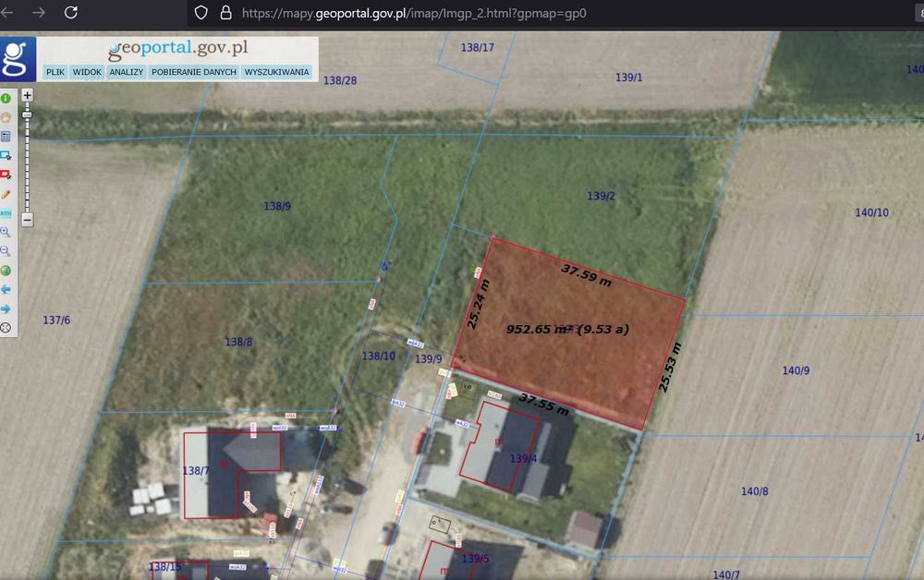This screenshot has height=580, width=924.
Task: Click the 37.55 m length label
Action: (543, 405)
